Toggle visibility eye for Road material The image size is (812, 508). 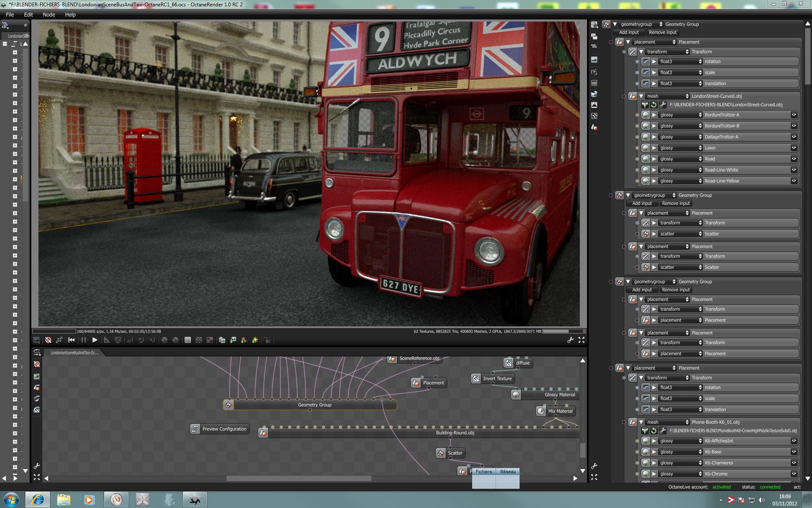pyautogui.click(x=794, y=159)
